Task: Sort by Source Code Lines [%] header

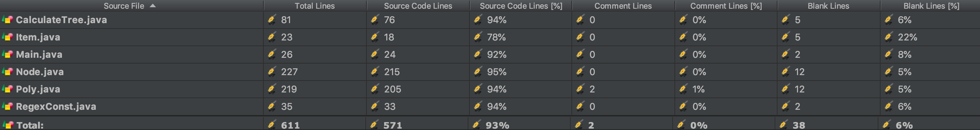Action: click(x=521, y=6)
